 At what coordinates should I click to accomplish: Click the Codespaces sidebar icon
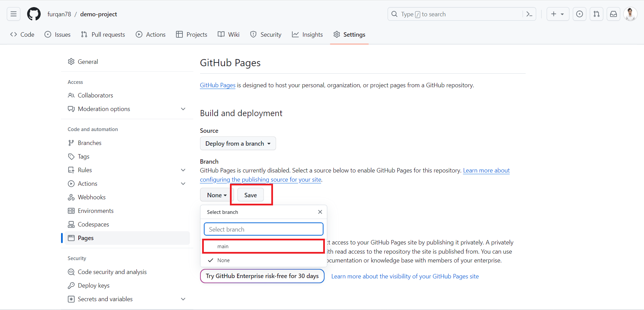coord(71,224)
